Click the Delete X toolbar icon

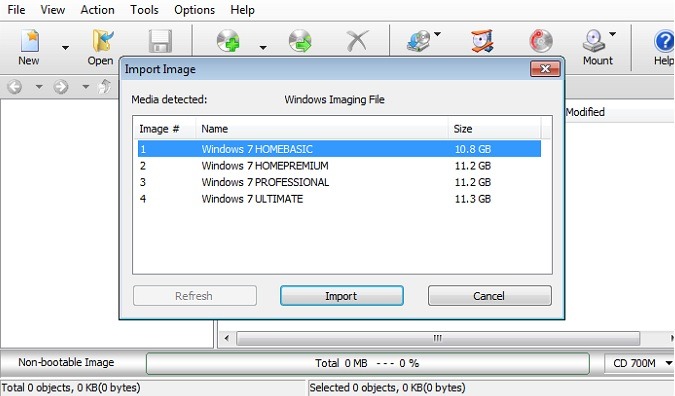tap(358, 41)
